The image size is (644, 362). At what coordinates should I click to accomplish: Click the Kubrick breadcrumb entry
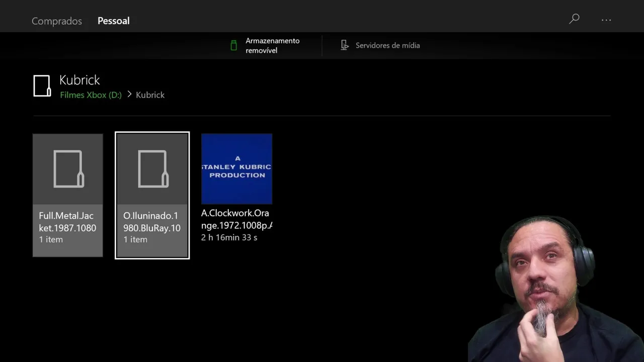150,95
